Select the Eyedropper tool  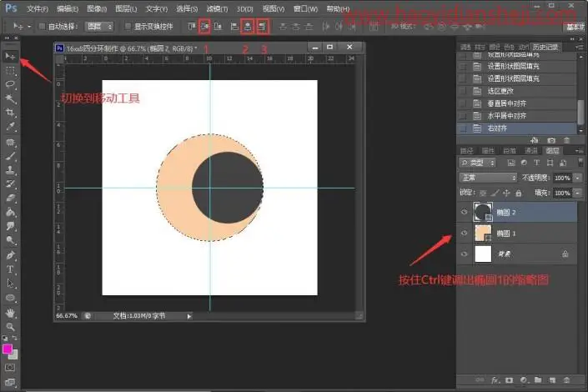10,127
